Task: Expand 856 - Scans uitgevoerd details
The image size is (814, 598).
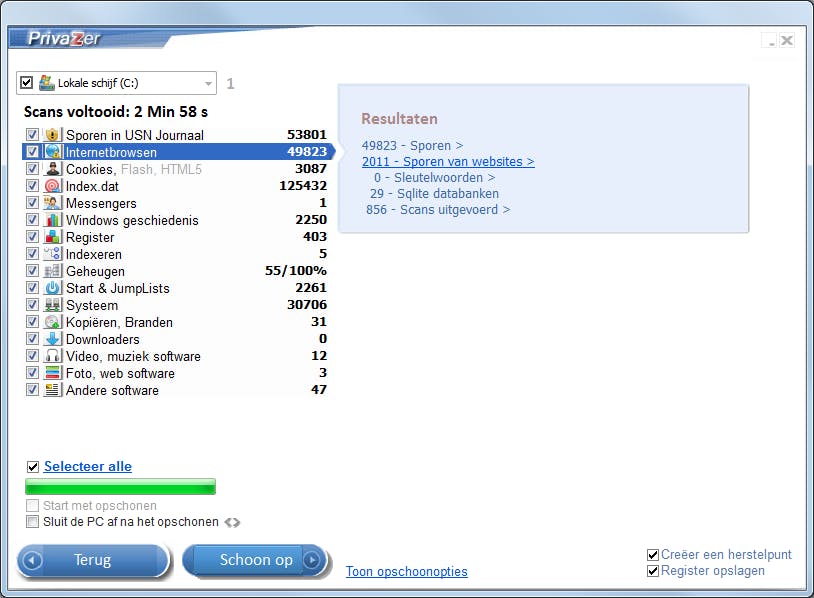Action: pos(438,210)
